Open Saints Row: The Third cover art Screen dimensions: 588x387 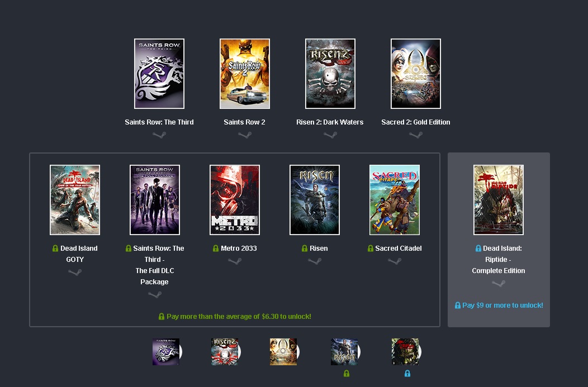click(x=159, y=74)
